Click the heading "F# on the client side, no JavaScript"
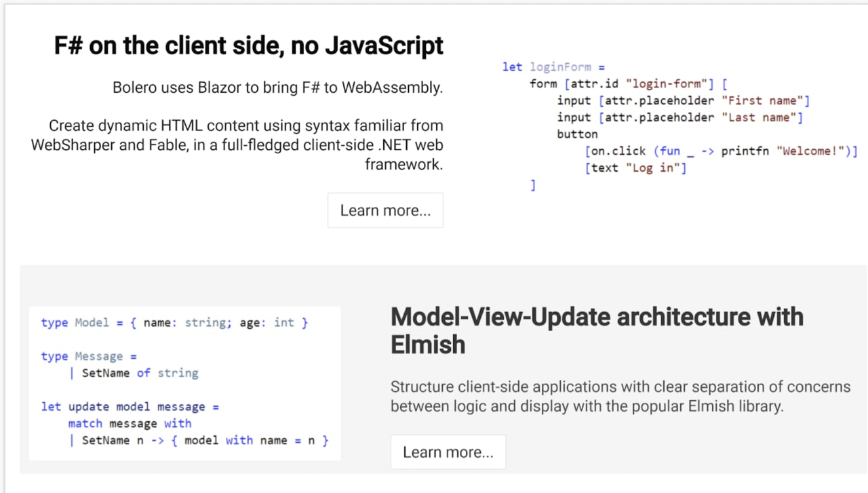The height and width of the screenshot is (493, 868). pos(249,46)
